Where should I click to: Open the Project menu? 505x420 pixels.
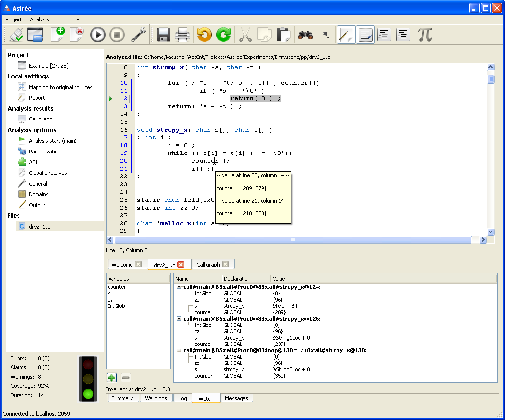pos(14,19)
